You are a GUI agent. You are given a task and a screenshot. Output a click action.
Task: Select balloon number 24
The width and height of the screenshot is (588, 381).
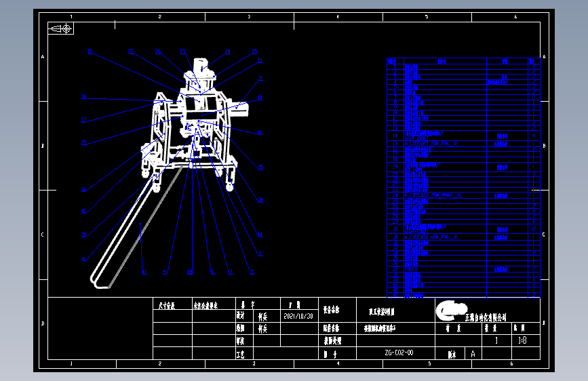(228, 52)
